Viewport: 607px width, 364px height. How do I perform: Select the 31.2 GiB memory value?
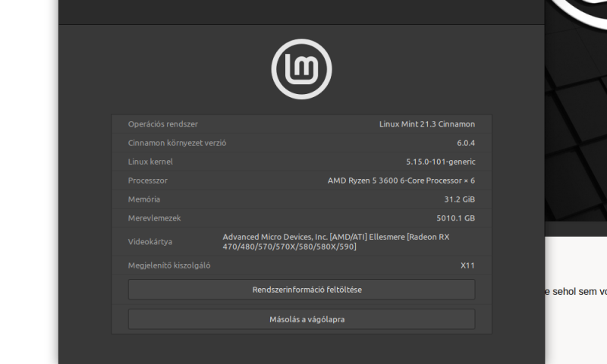pyautogui.click(x=460, y=199)
